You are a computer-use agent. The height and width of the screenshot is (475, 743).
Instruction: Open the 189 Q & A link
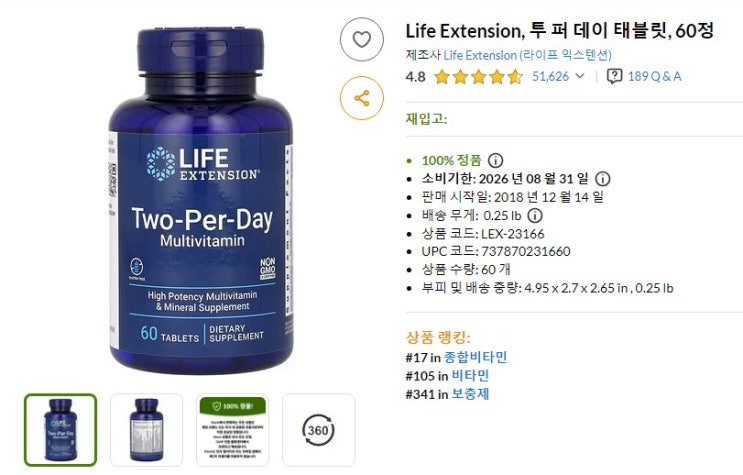pyautogui.click(x=654, y=76)
